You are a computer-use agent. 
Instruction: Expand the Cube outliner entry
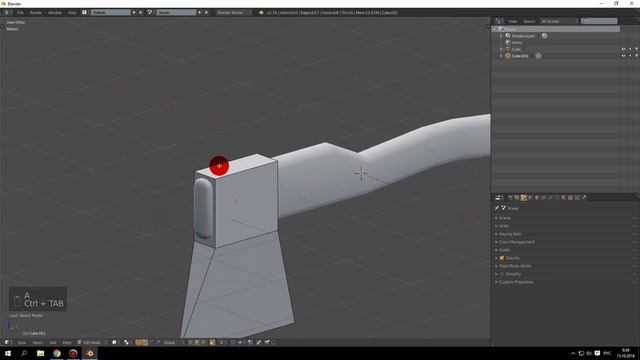click(x=501, y=49)
